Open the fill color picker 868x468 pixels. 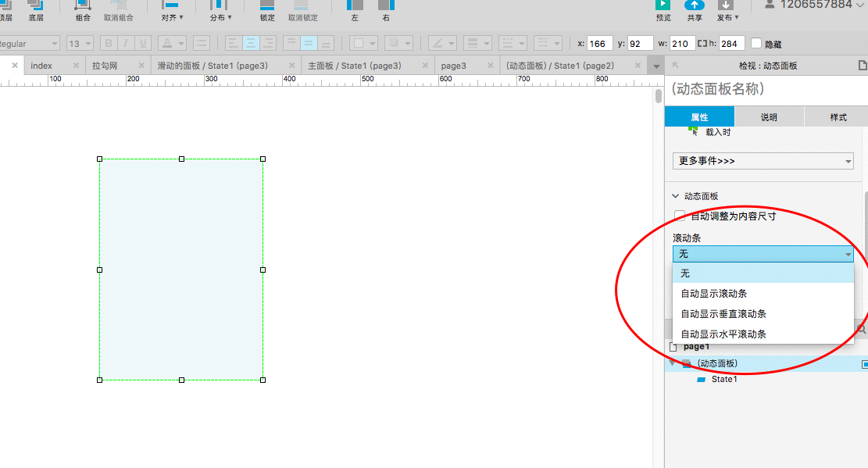pos(363,43)
